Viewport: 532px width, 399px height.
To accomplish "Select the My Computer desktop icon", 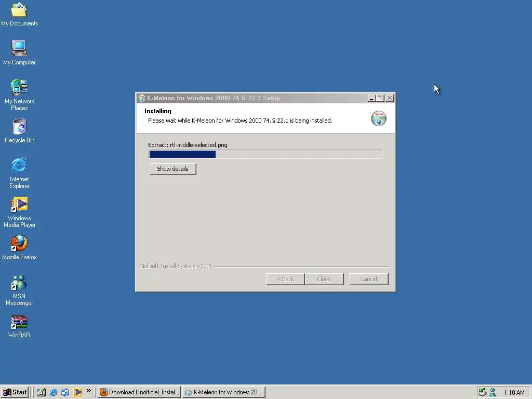I will click(x=19, y=52).
